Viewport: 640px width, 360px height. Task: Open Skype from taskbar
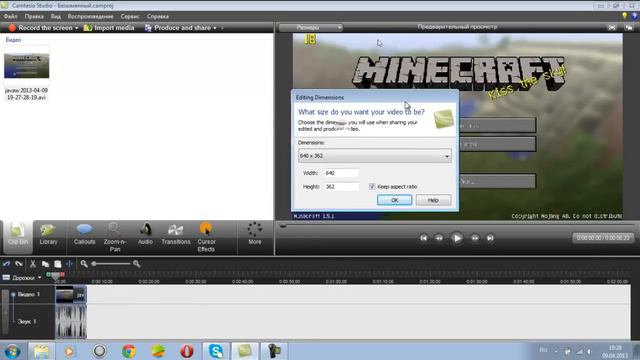pyautogui.click(x=216, y=351)
